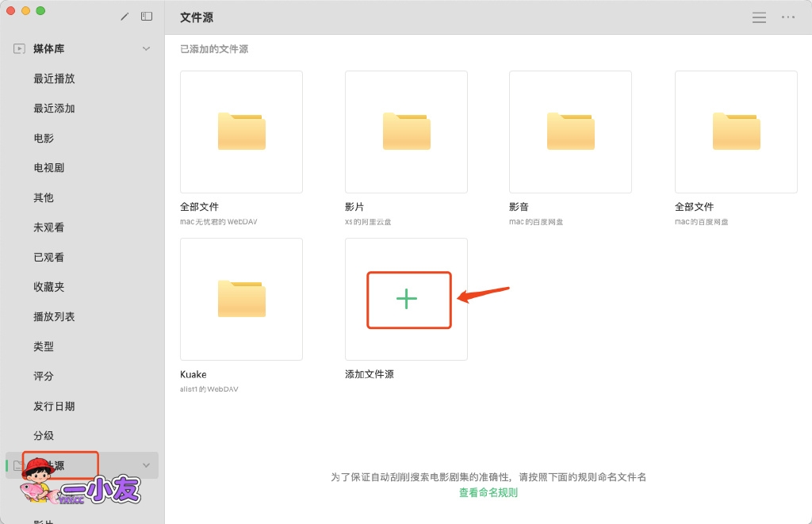Click the pencil edit icon in sidebar header
Screen dimensions: 812x524
click(124, 17)
